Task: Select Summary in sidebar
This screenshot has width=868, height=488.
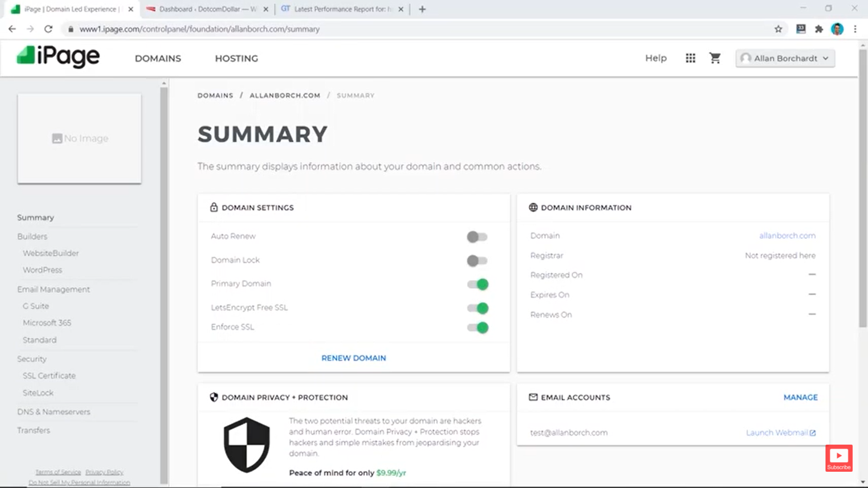Action: point(35,217)
